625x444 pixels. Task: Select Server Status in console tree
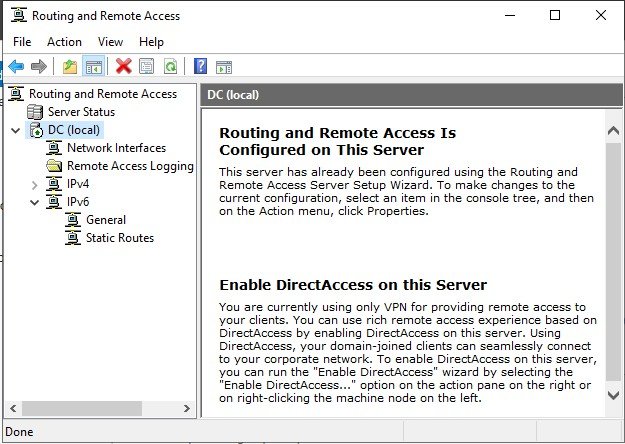pos(81,112)
